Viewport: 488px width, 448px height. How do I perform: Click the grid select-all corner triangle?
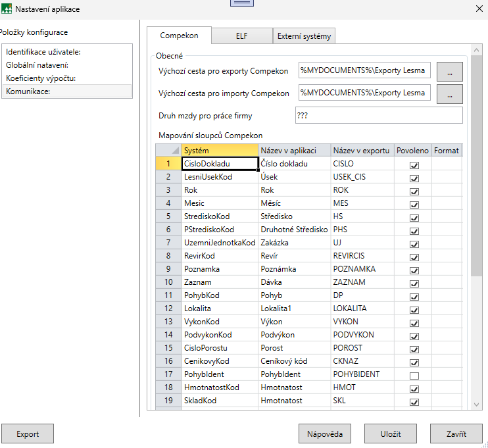click(174, 151)
